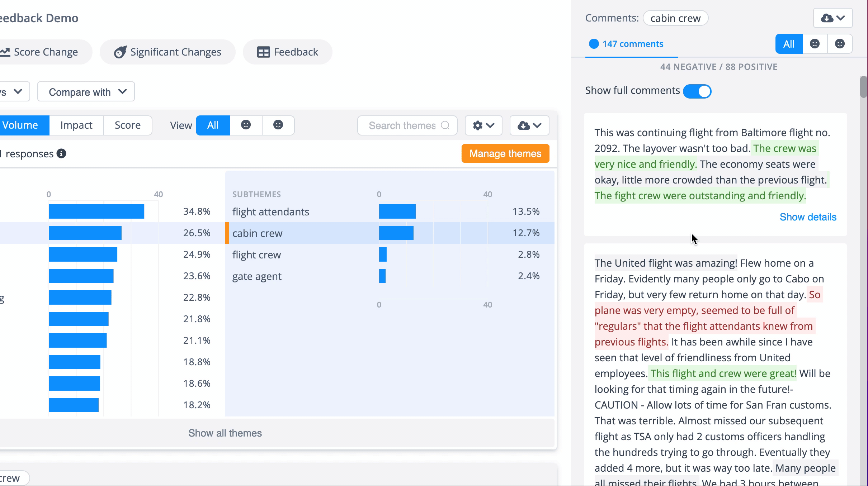Select All in themes View filter

(x=213, y=125)
